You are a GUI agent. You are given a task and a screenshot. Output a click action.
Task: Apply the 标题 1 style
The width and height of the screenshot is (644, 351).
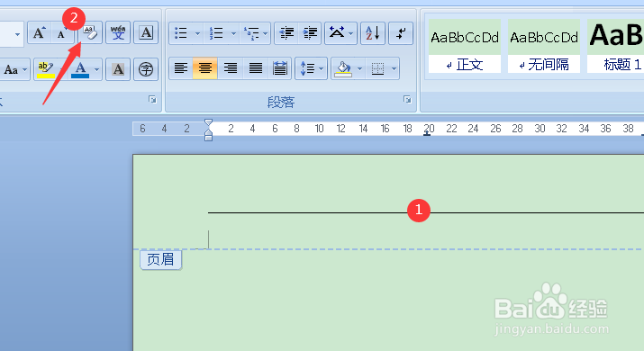pos(615,46)
